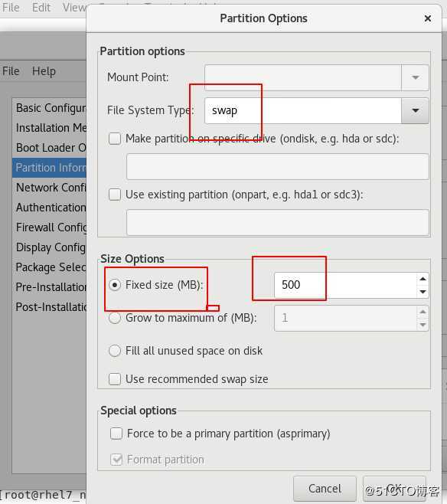The width and height of the screenshot is (447, 504).
Task: Click the Cancel button
Action: coord(325,489)
